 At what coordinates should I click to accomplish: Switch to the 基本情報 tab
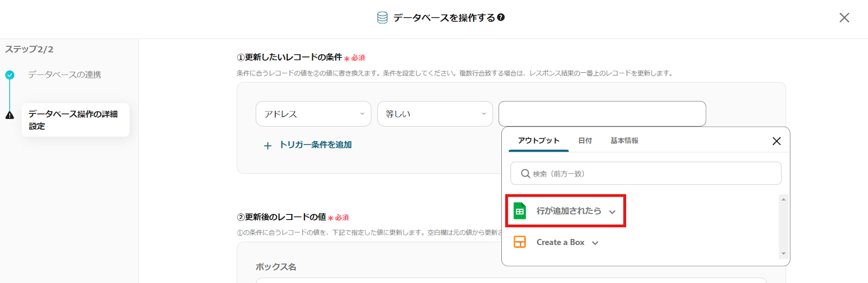pyautogui.click(x=624, y=141)
